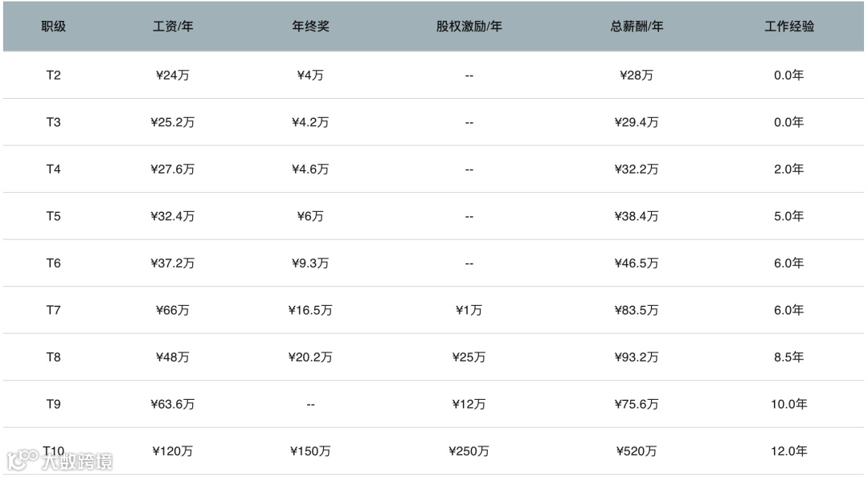Click the ¥9.3万 year-end bonus cell

click(310, 263)
